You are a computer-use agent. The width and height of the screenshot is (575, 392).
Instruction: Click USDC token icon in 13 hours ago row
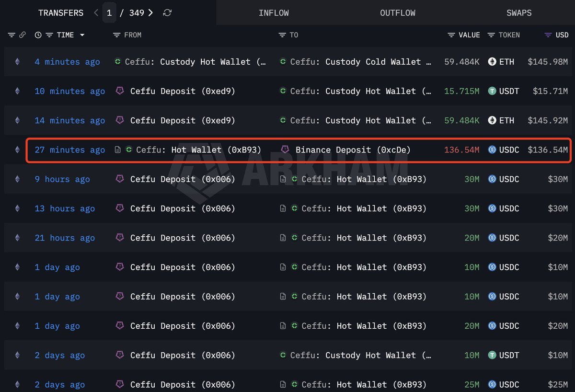(492, 208)
